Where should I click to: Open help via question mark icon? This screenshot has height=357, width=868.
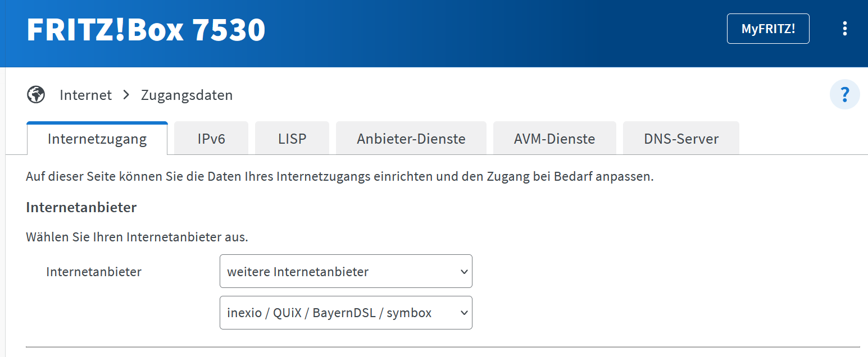tap(844, 94)
